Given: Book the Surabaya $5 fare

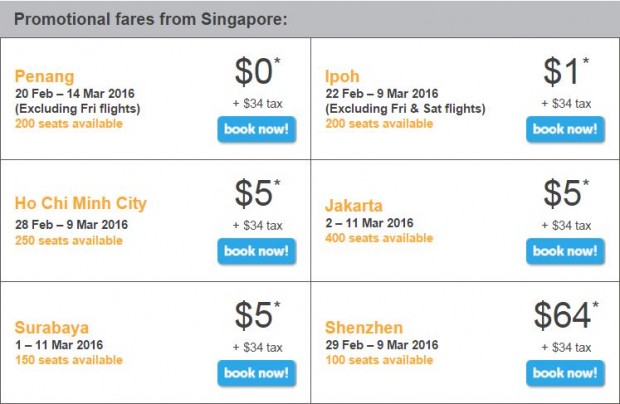Looking at the screenshot, I should (257, 373).
